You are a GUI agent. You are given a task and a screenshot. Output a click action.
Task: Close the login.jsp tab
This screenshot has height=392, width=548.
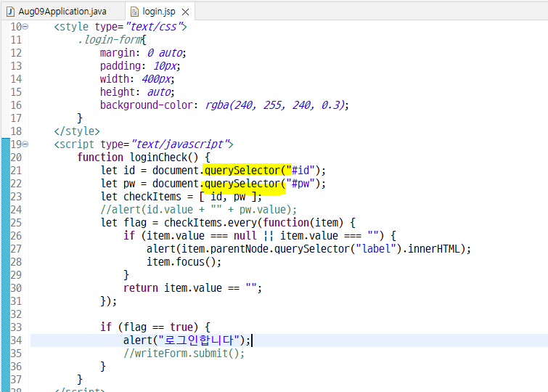186,12
